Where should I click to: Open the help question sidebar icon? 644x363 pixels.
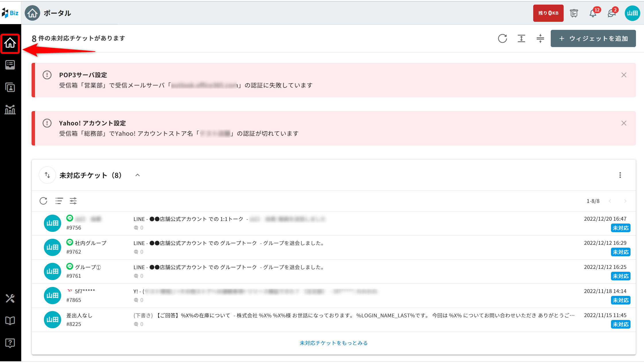coord(10,343)
